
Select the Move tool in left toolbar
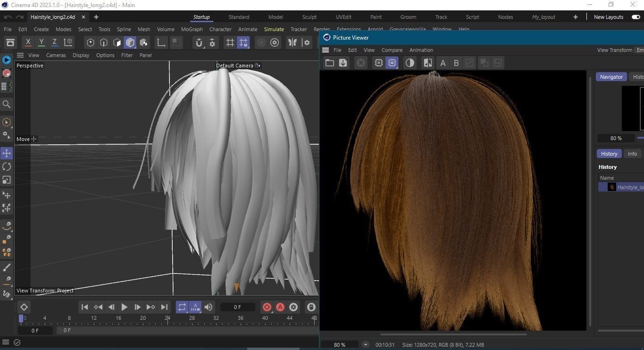(7, 153)
